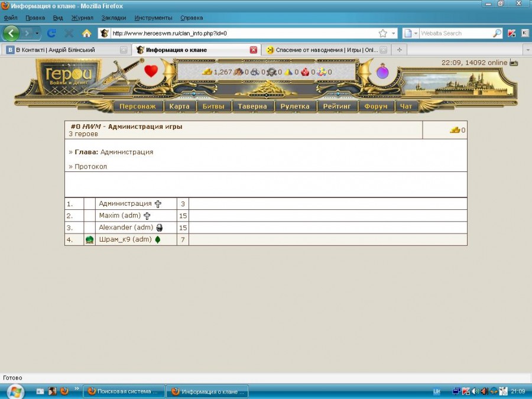Open the Alexander (adm) player profile

(x=126, y=228)
